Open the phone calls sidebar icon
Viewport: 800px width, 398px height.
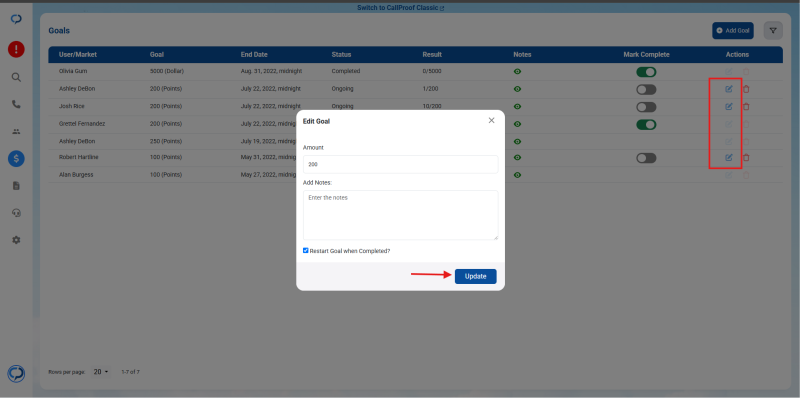coord(16,104)
